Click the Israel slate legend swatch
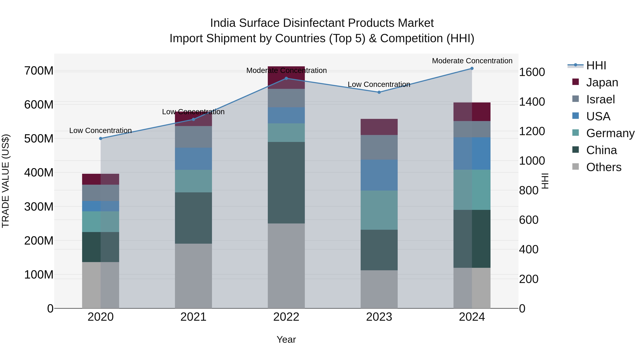 pyautogui.click(x=575, y=99)
